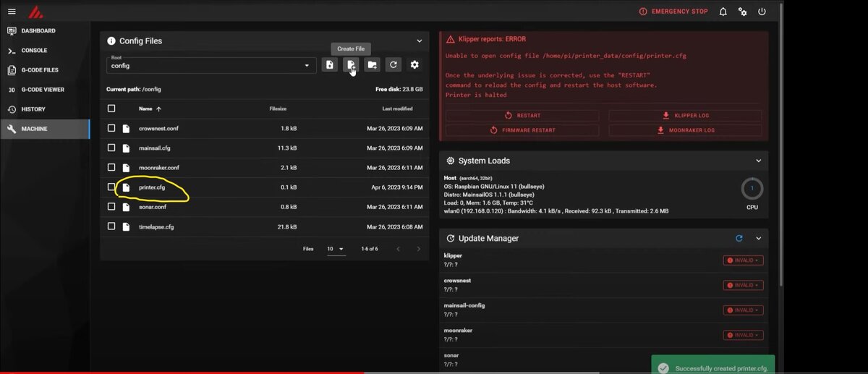The image size is (868, 374).
Task: Open the power menu icon
Action: [x=762, y=12]
